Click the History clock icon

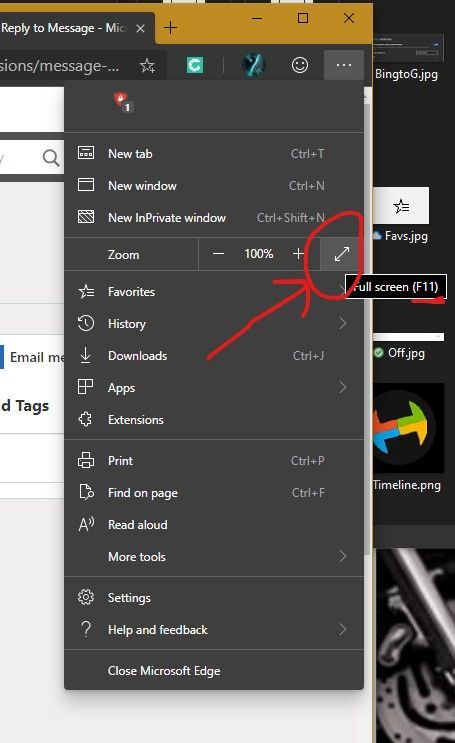click(x=86, y=323)
